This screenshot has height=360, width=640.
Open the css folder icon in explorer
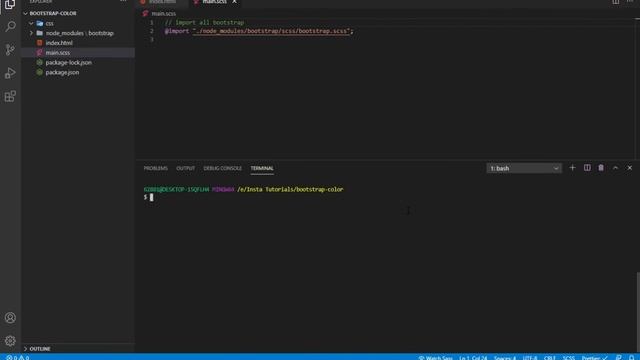pos(40,23)
